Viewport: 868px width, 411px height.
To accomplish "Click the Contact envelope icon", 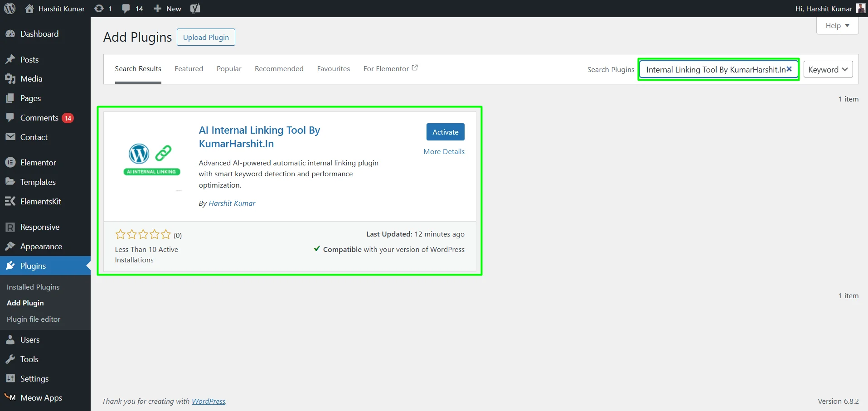I will point(10,137).
